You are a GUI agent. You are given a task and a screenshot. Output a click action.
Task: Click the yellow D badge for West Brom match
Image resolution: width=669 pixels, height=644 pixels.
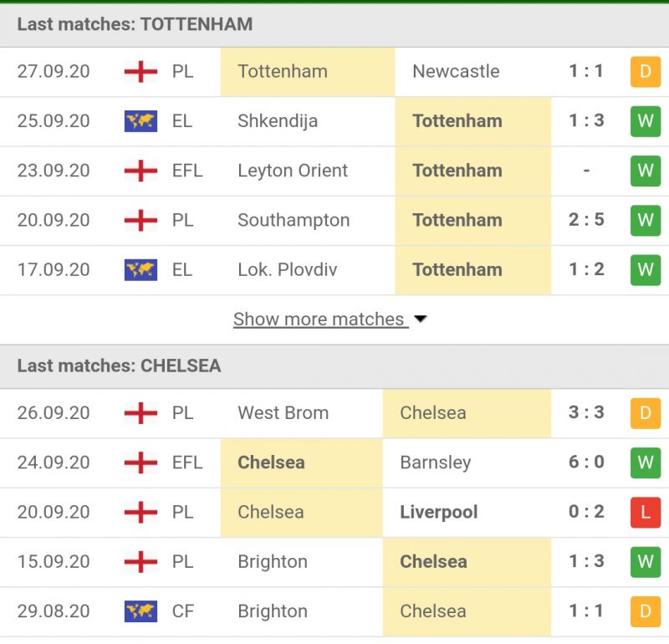coord(645,413)
